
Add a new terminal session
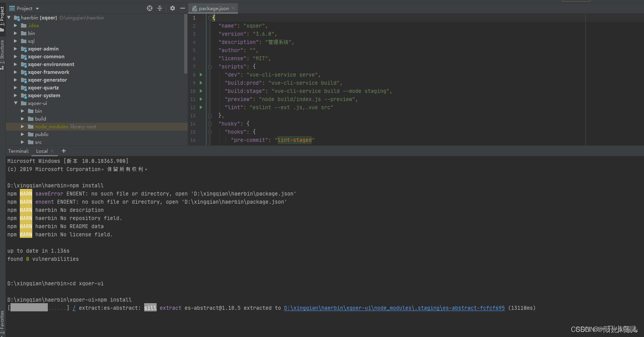pyautogui.click(x=64, y=151)
